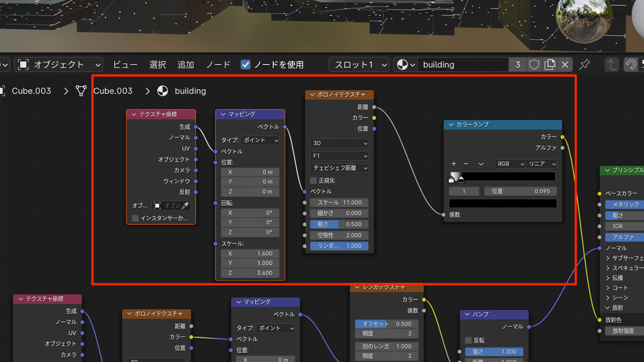Open the チェビシェフ距離 distance metric dropdown
The width and height of the screenshot is (644, 362).
click(340, 168)
